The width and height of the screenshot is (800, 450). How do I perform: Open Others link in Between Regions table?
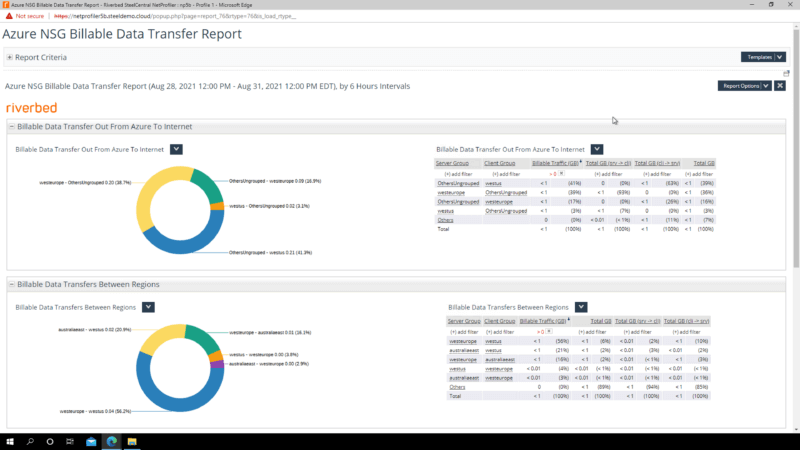coord(457,387)
